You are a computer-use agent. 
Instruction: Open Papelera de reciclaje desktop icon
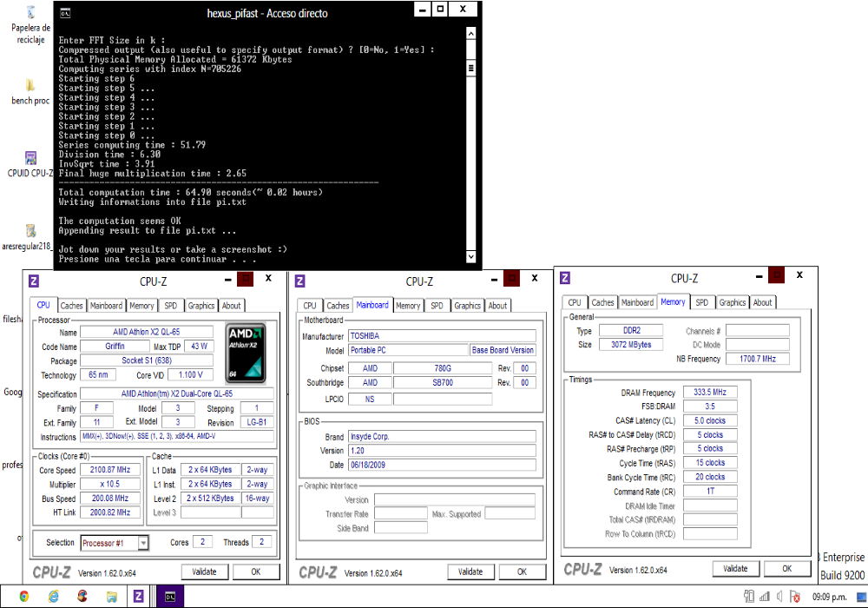click(x=30, y=25)
